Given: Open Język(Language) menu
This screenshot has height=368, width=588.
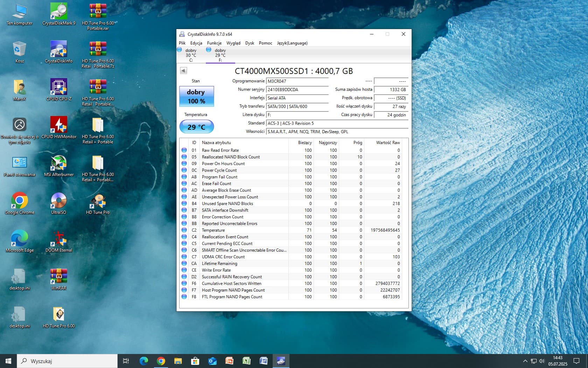Looking at the screenshot, I should (292, 43).
